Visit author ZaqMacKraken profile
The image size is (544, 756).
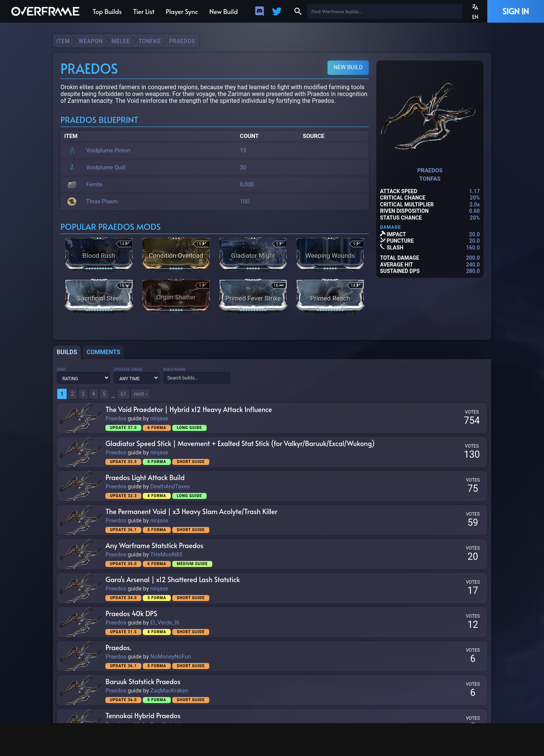click(169, 691)
